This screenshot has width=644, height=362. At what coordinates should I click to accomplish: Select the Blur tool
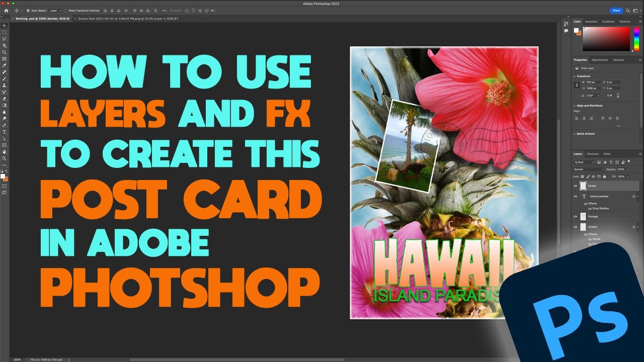tap(5, 112)
